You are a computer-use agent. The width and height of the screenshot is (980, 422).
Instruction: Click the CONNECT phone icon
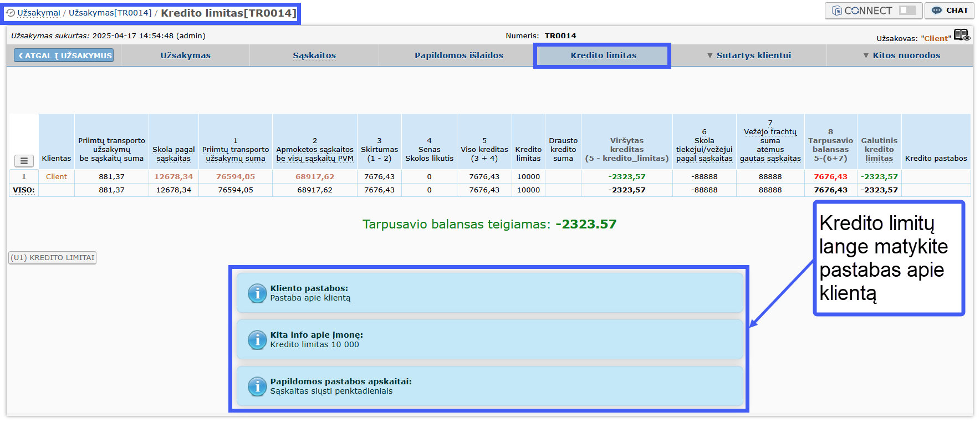tap(837, 11)
